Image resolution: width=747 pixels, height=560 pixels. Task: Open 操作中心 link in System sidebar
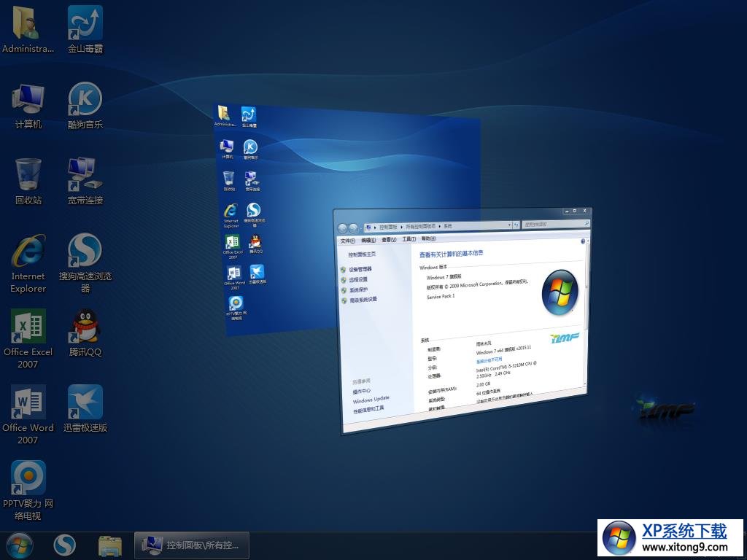(x=362, y=392)
